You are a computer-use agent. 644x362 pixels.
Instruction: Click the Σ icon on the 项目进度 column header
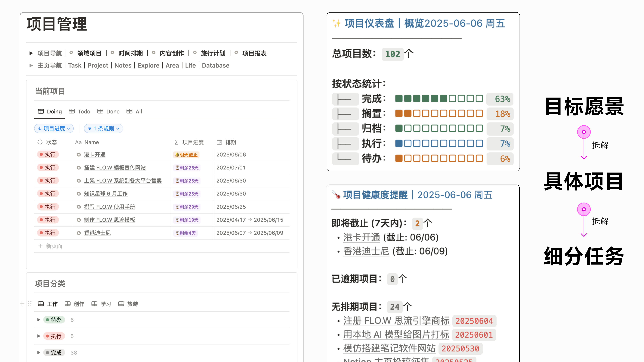pos(176,142)
